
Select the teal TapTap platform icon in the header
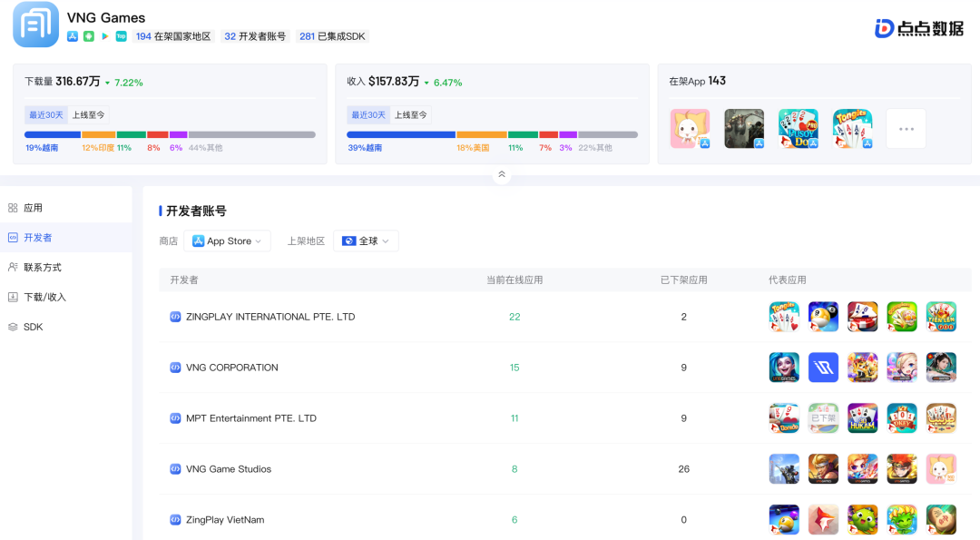(x=122, y=36)
